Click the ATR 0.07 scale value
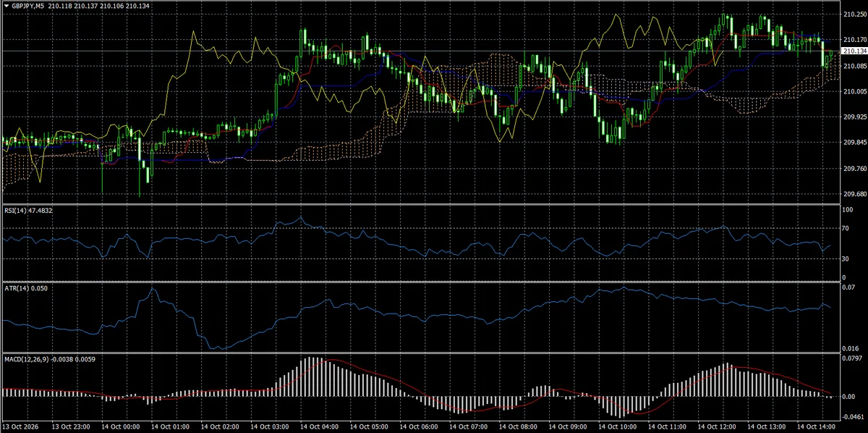Viewport: 868px width, 433px height. click(850, 288)
